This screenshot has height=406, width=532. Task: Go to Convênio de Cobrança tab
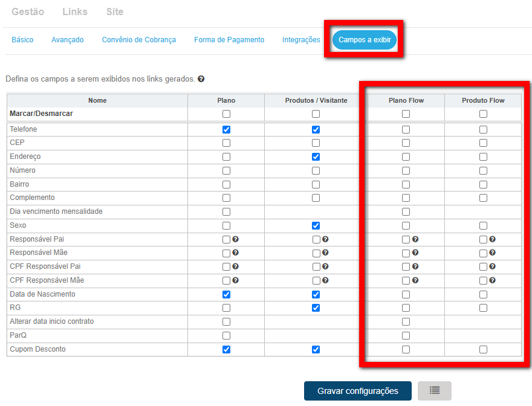[139, 40]
